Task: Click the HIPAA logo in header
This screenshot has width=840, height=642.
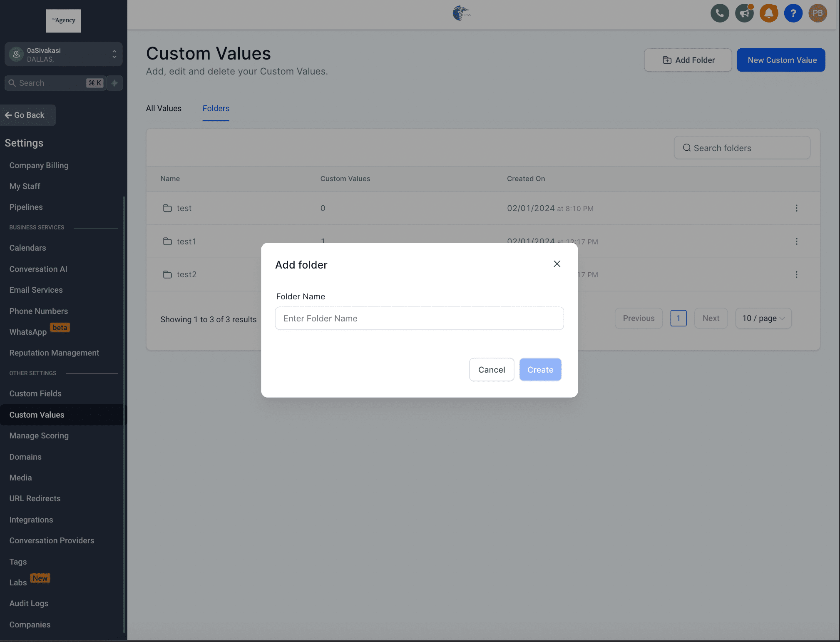Action: coord(462,13)
